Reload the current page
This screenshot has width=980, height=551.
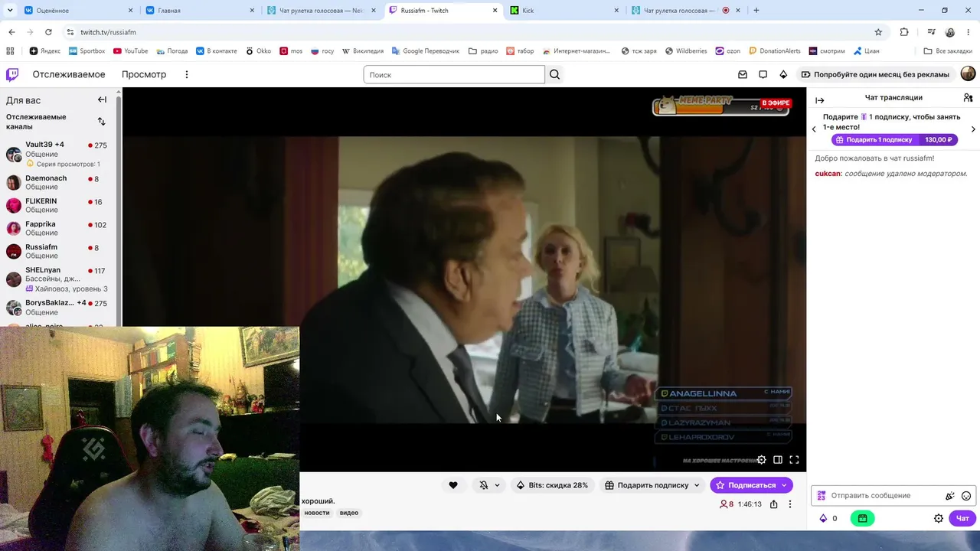48,32
